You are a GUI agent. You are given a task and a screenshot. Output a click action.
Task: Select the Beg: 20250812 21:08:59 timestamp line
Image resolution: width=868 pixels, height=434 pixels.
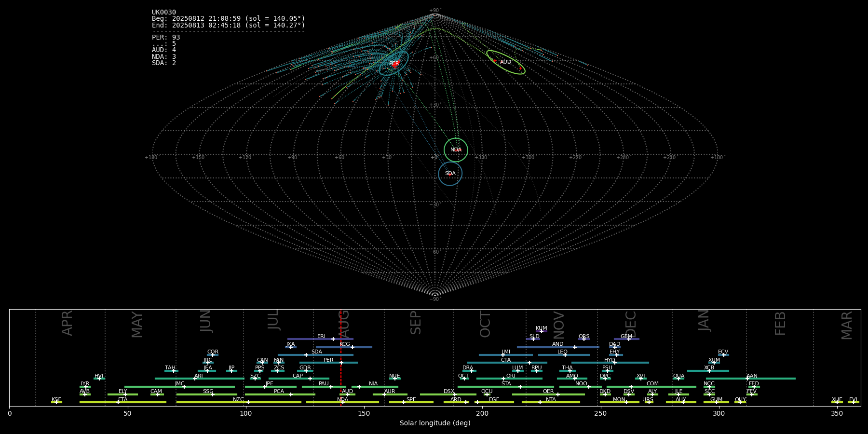229,19
